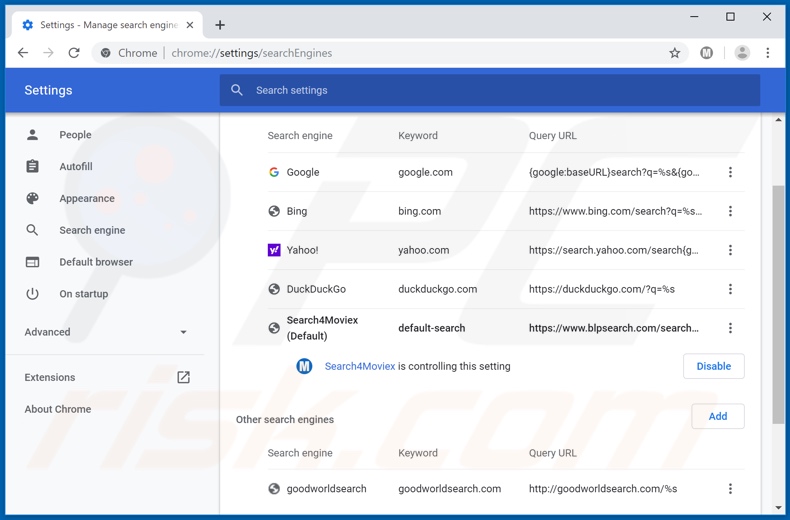Image resolution: width=790 pixels, height=520 pixels.
Task: Click the vertical scrollbar thumb
Action: pos(778,305)
